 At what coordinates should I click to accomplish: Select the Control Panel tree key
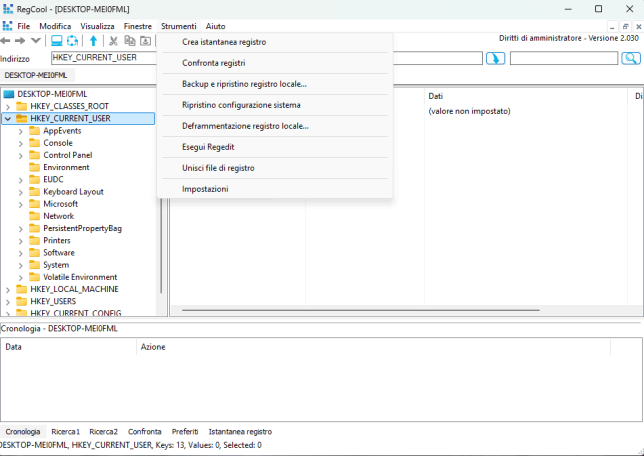coord(67,155)
